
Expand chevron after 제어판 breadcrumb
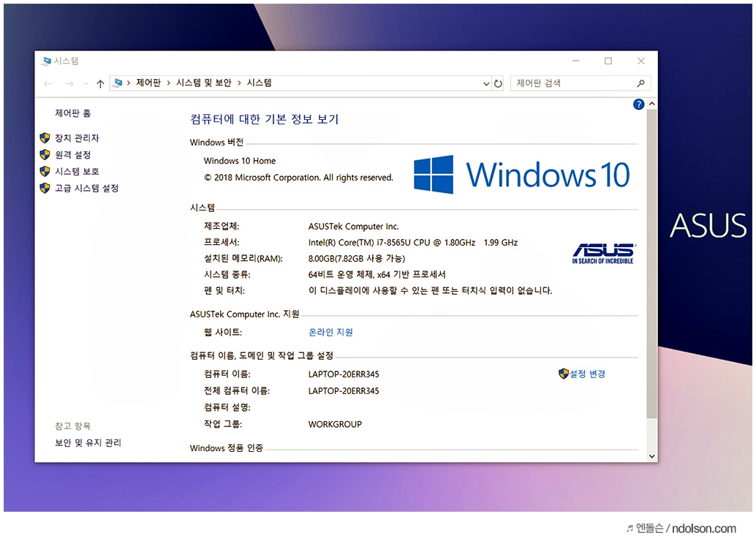point(169,83)
